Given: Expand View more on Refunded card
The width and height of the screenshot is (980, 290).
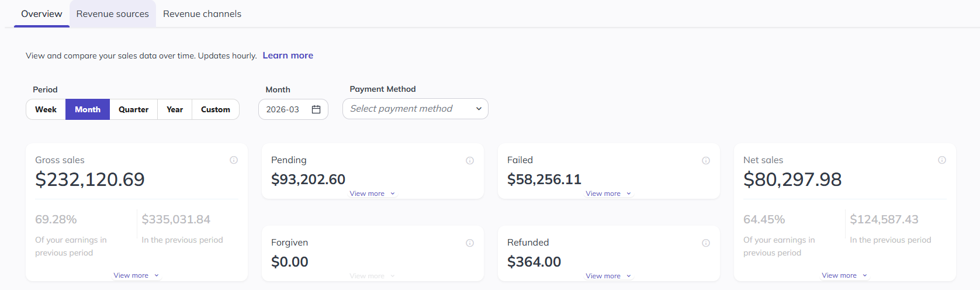Looking at the screenshot, I should click(608, 276).
